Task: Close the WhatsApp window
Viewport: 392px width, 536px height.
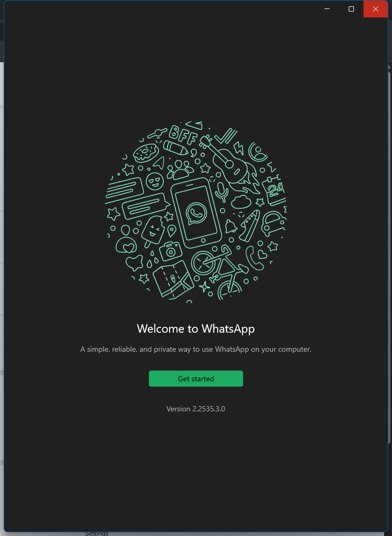Action: 376,9
